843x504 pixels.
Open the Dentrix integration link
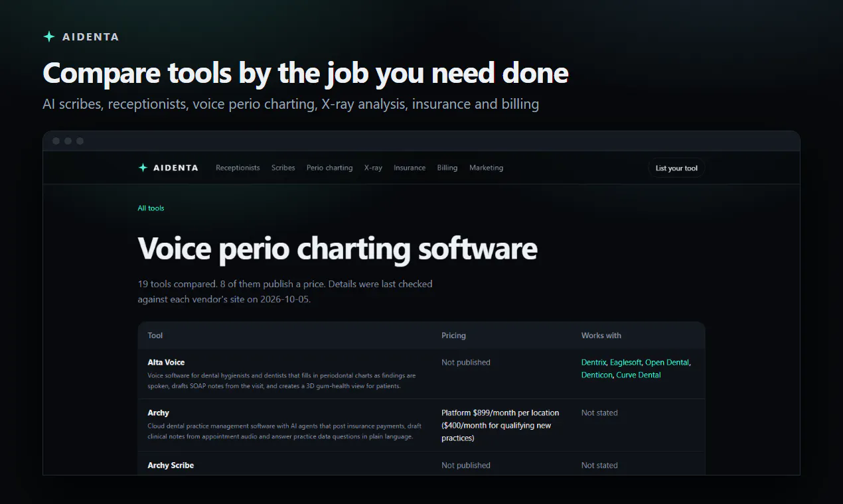click(593, 362)
